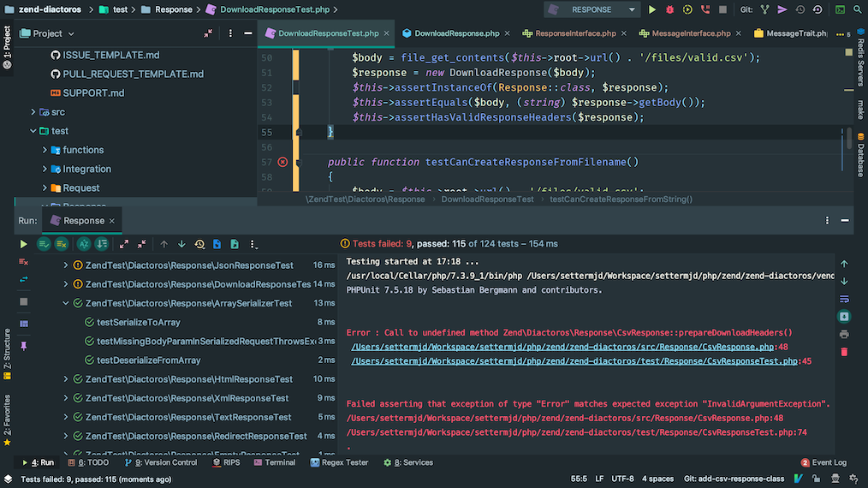
Task: Open the Terminal tool window tab
Action: coord(275,462)
